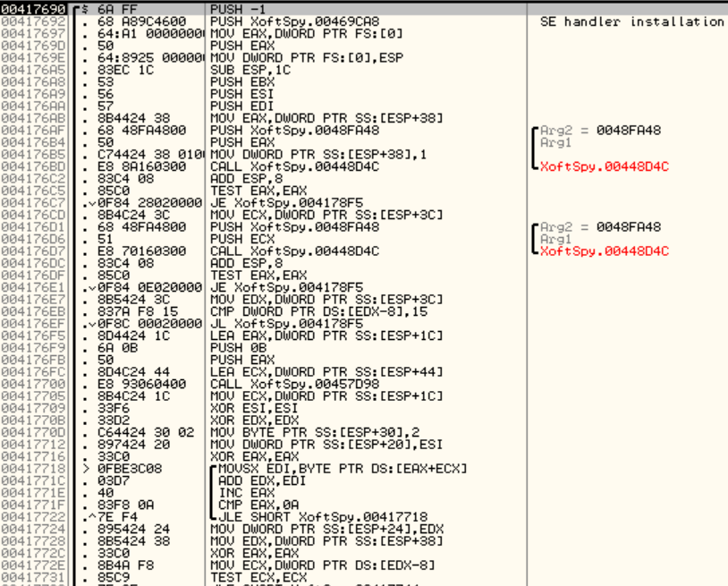Select MOV EDX,DWORD PTR SS:[ESP+38] at 00417728

point(326,540)
